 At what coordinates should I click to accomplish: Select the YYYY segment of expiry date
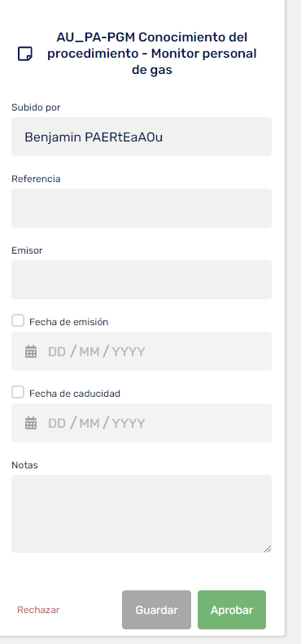click(129, 424)
